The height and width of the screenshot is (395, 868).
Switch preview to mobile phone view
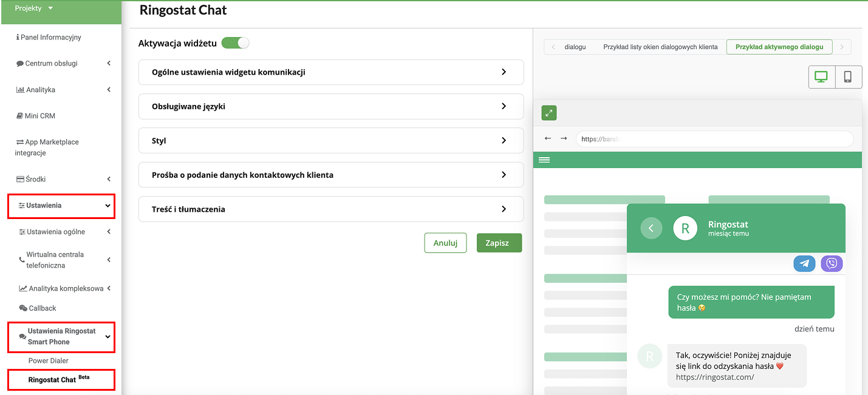pos(848,77)
